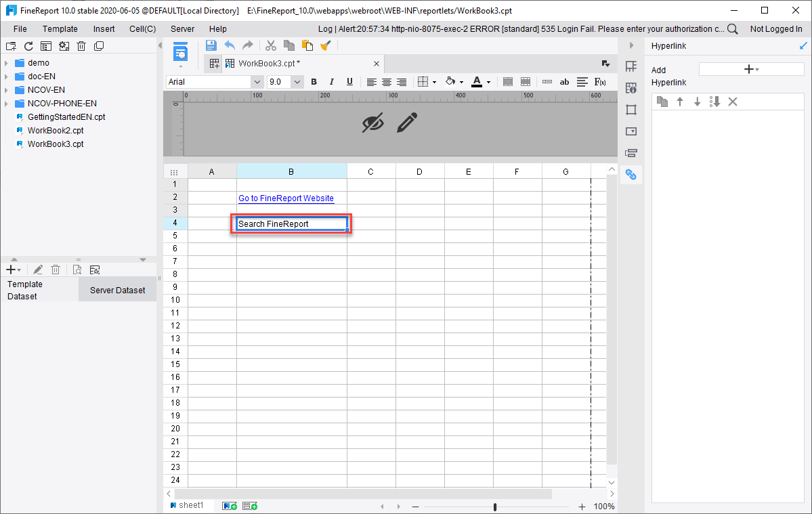Image resolution: width=812 pixels, height=514 pixels.
Task: Open the Add Hyperlink plus dropdown
Action: coord(750,68)
